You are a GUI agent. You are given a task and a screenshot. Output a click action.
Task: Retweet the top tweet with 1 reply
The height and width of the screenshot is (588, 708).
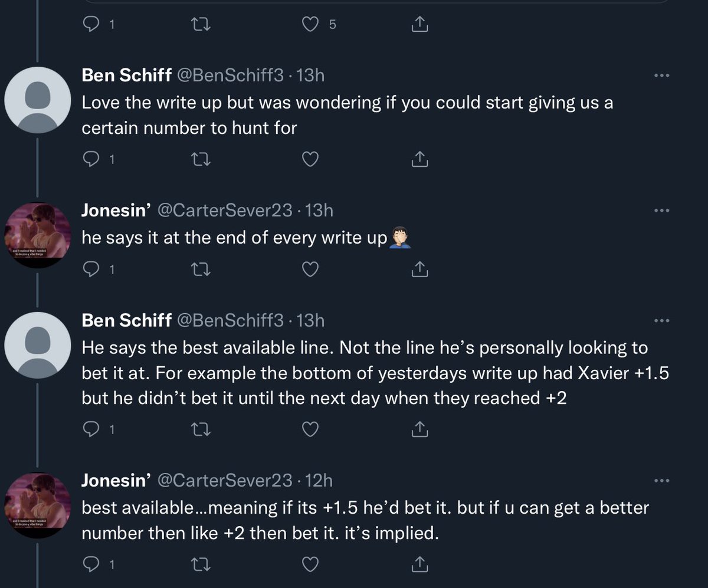tap(201, 24)
